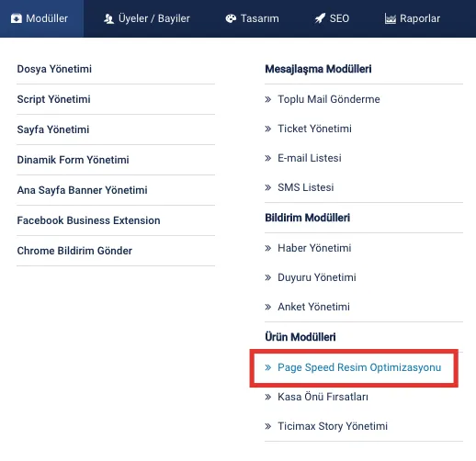Open Ticimax Story Yönetimi

pos(333,426)
